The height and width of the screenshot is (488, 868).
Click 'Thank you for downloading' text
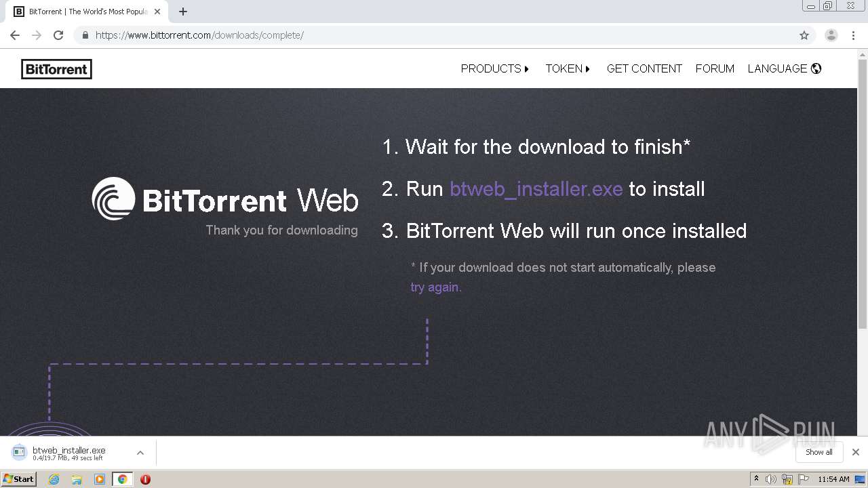(x=282, y=230)
